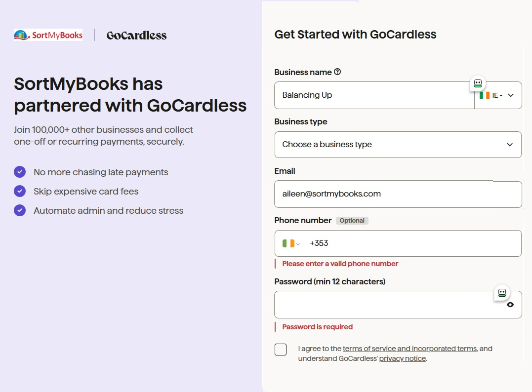This screenshot has height=392, width=532.
Task: Open the privacy notice link
Action: coord(403,358)
